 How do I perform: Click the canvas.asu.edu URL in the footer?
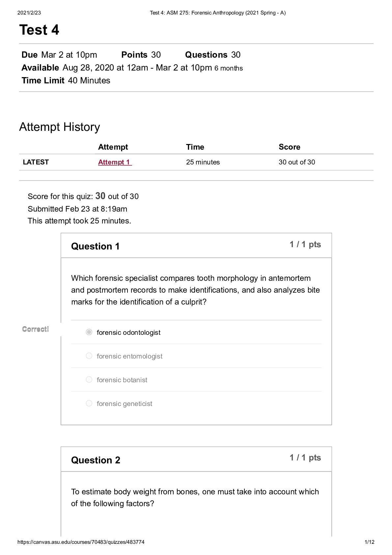[81, 542]
